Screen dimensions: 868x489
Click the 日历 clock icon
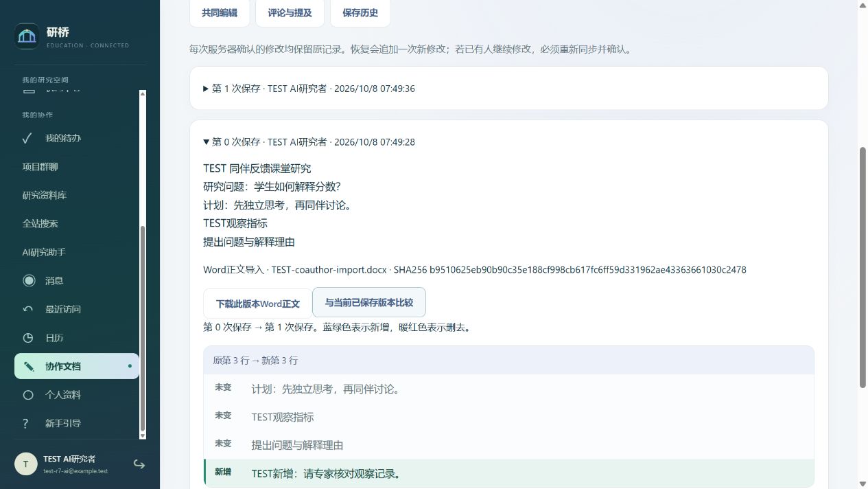(x=28, y=338)
